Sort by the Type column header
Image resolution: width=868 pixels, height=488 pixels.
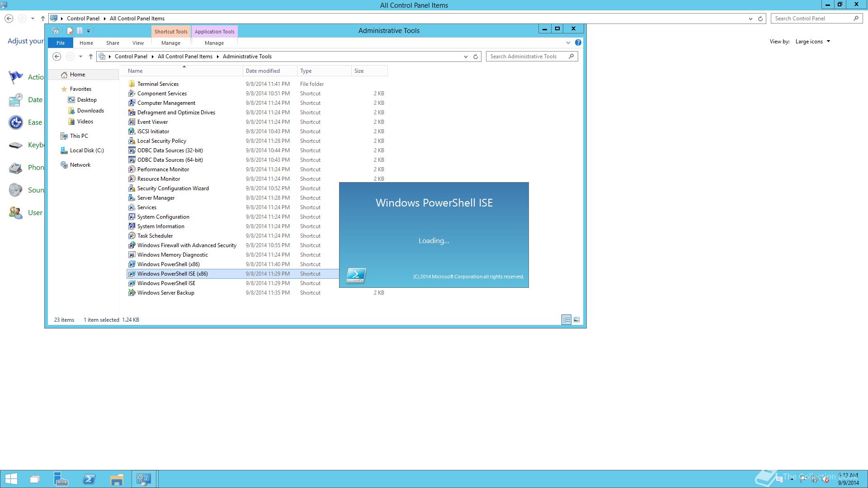324,71
